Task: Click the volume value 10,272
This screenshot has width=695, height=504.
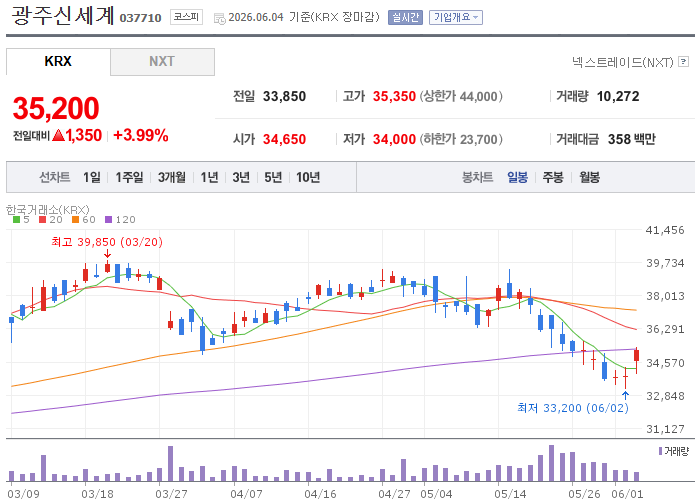Action: 618,96
